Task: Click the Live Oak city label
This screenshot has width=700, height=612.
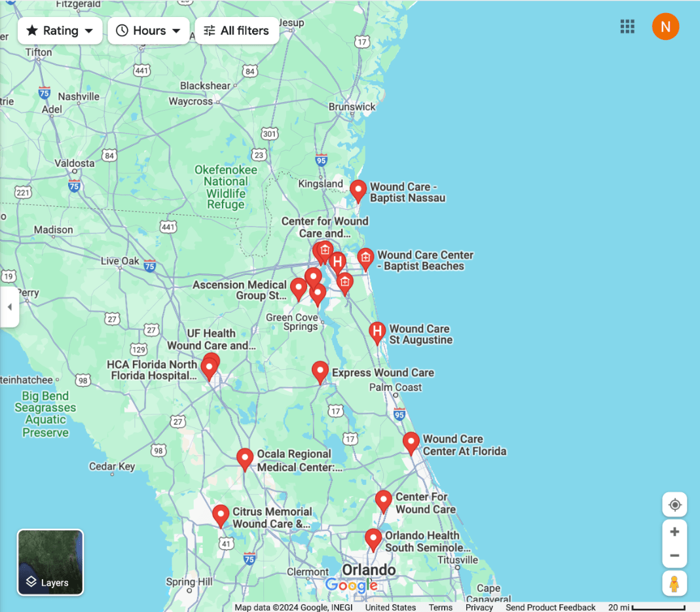Action: point(120,261)
